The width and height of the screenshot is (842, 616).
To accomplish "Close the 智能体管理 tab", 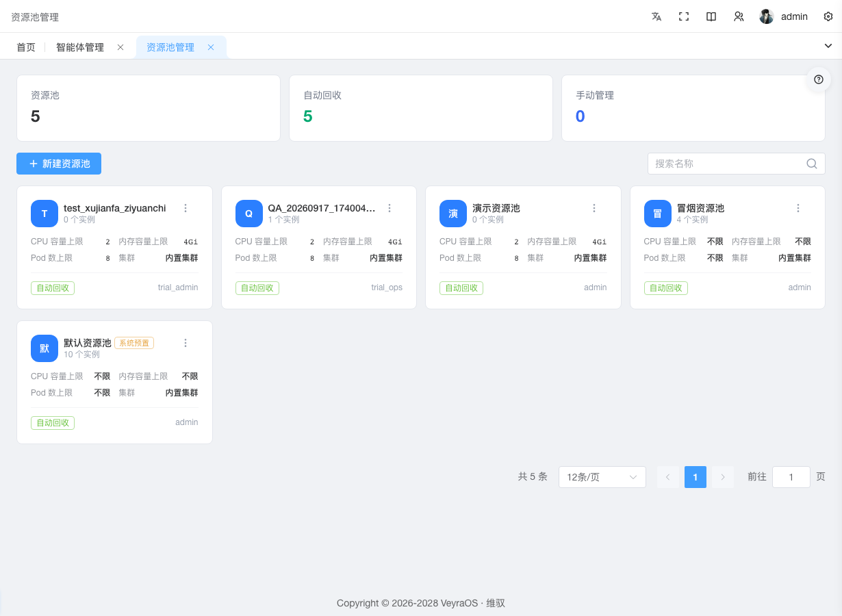I will pos(120,47).
